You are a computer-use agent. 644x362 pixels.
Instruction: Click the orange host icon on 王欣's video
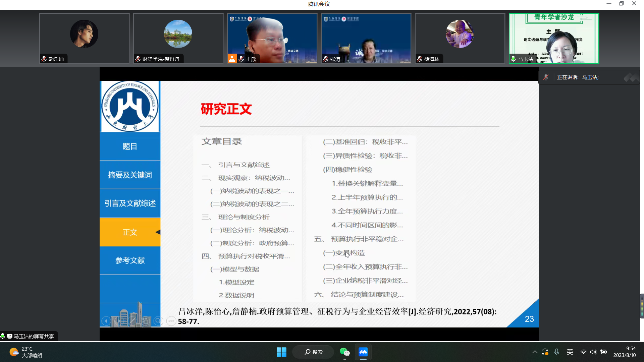pyautogui.click(x=232, y=59)
